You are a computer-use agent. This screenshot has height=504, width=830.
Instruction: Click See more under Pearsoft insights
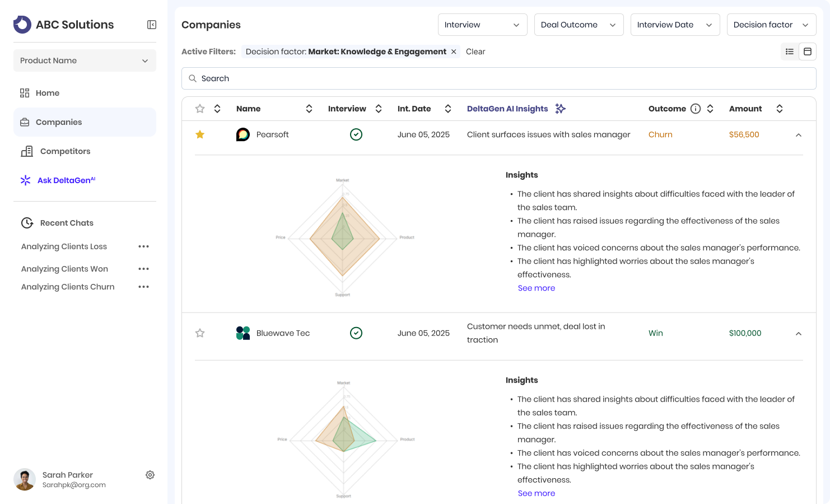536,288
